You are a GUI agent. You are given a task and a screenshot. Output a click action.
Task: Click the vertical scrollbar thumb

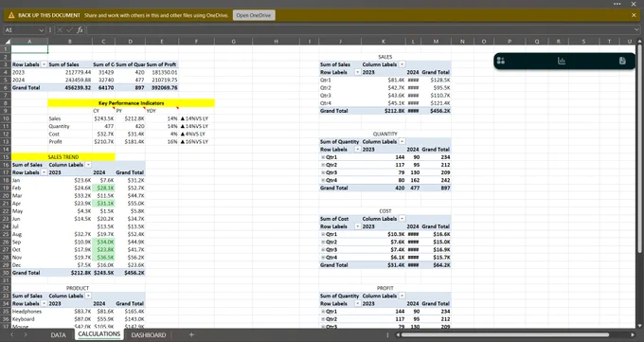point(639,149)
